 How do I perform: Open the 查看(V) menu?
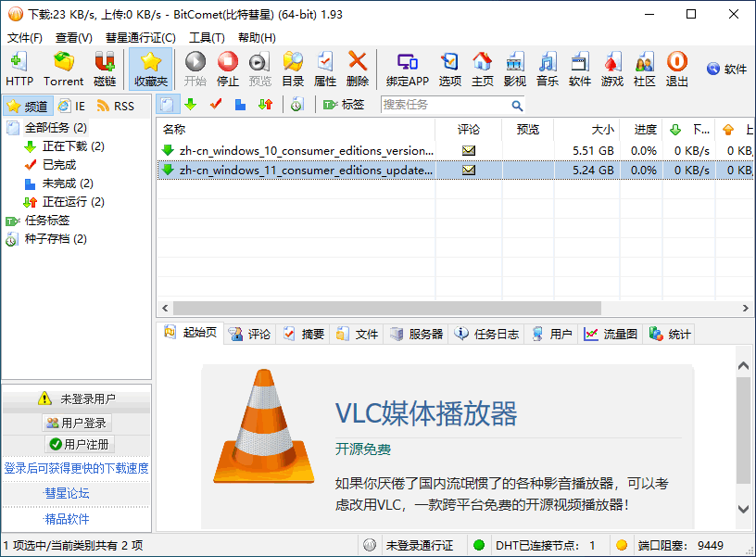74,38
